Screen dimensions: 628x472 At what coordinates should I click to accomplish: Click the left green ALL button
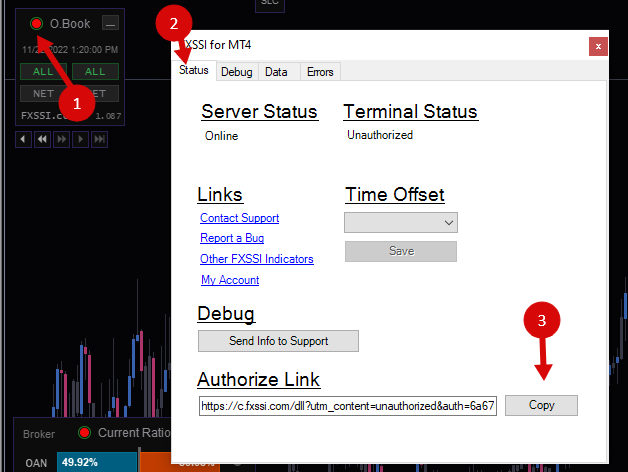coord(44,72)
